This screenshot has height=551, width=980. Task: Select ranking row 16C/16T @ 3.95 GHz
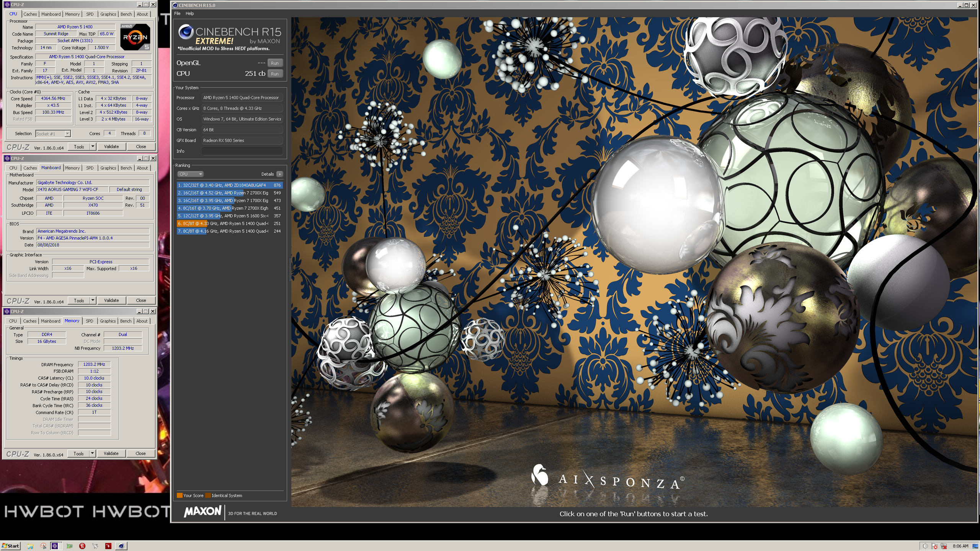click(x=229, y=201)
